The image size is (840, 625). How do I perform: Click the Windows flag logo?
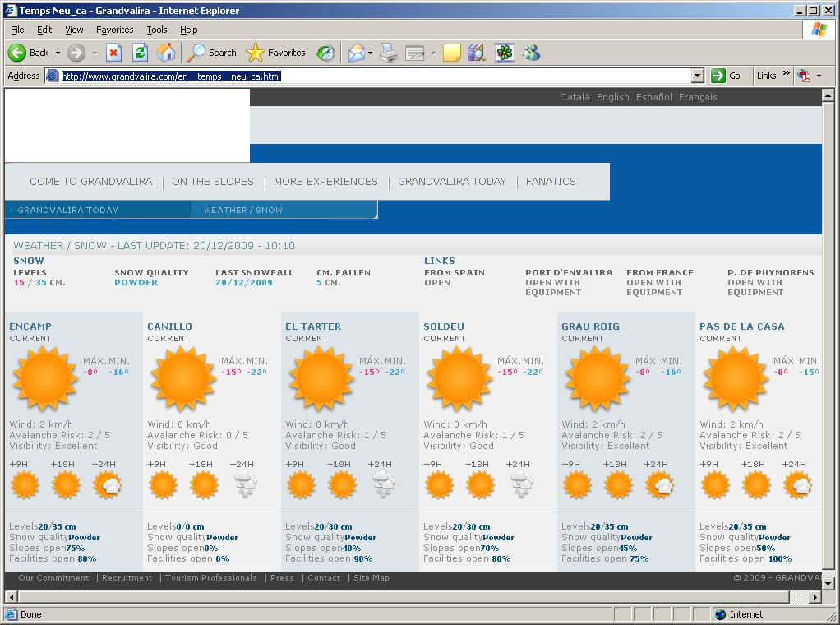(x=819, y=30)
